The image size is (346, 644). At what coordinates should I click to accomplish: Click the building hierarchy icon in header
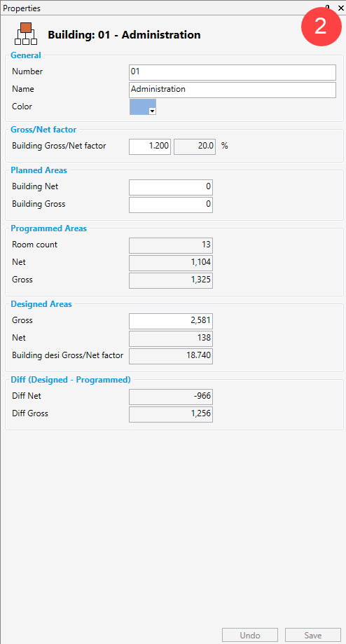coord(26,34)
